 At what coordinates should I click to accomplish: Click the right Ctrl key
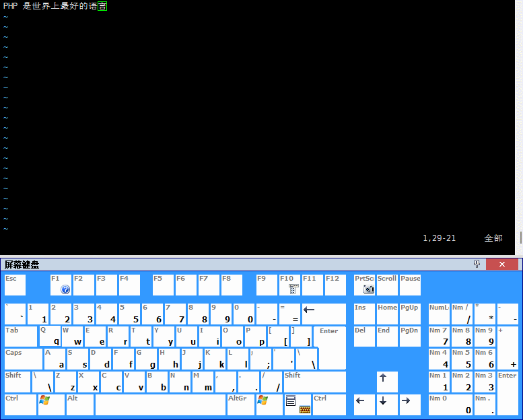click(x=329, y=405)
